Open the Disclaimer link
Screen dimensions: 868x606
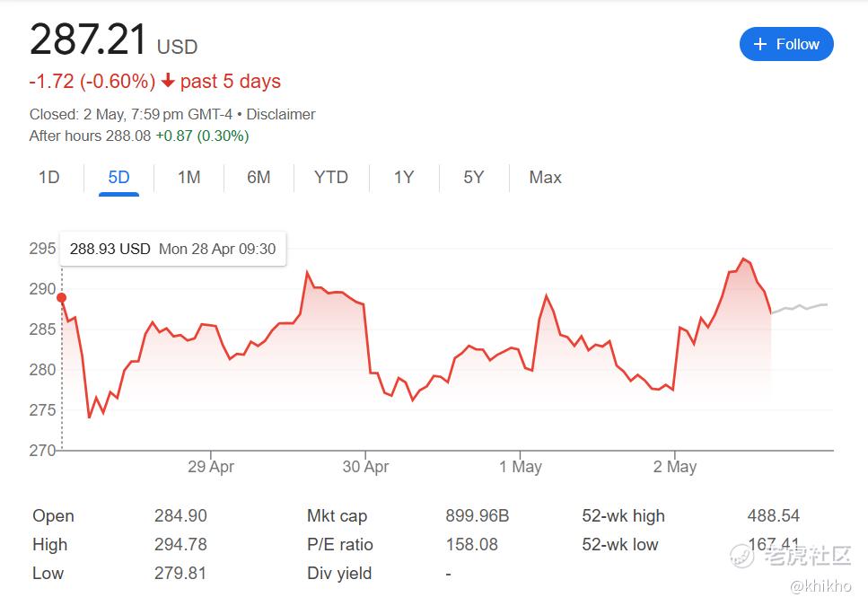tap(281, 114)
